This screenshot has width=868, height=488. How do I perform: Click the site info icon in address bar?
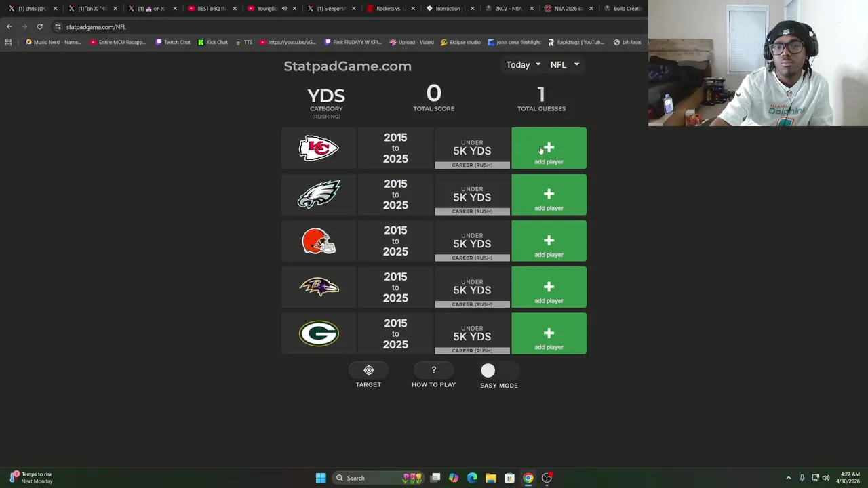[x=58, y=27]
